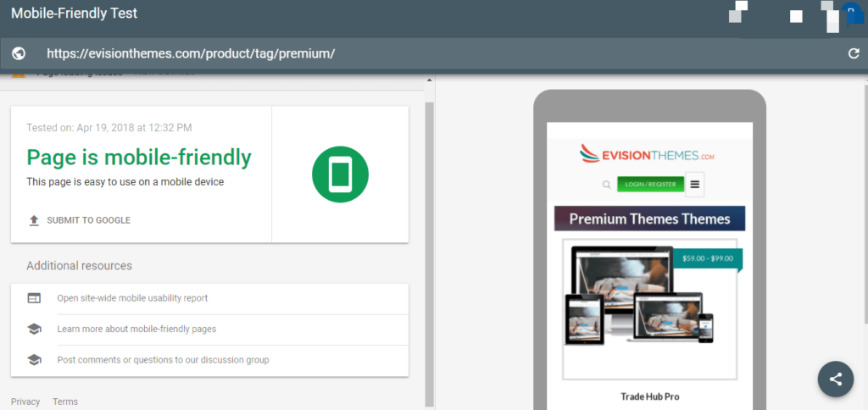Click the tested URL field

(191, 53)
